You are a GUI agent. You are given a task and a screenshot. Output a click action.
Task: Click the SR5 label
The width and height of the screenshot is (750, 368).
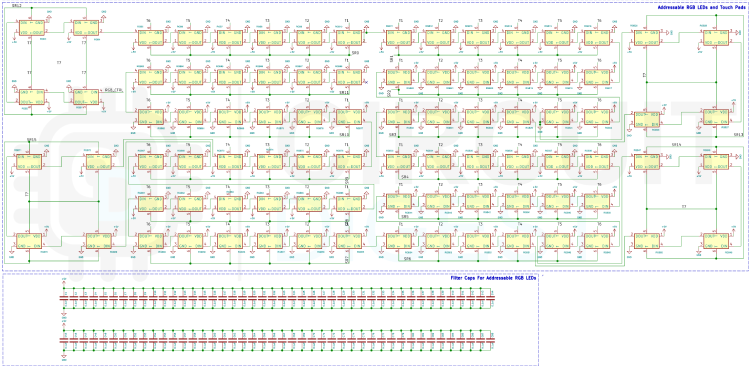405,216
